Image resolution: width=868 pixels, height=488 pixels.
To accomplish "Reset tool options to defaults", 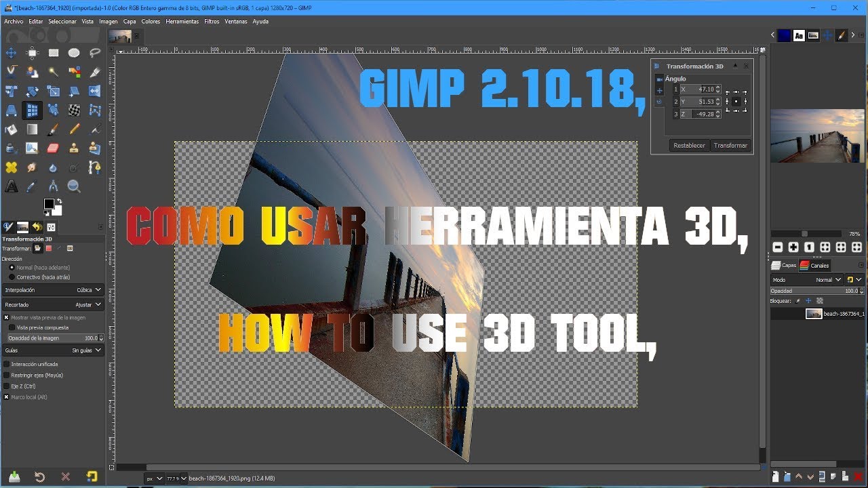I will coord(92,476).
